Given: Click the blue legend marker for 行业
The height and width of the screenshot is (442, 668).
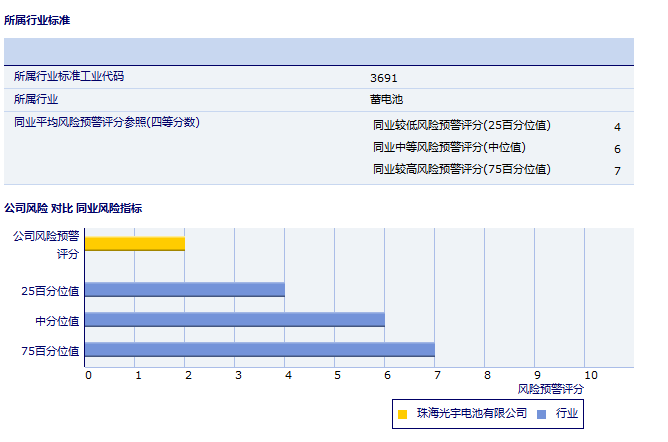Looking at the screenshot, I should (541, 414).
